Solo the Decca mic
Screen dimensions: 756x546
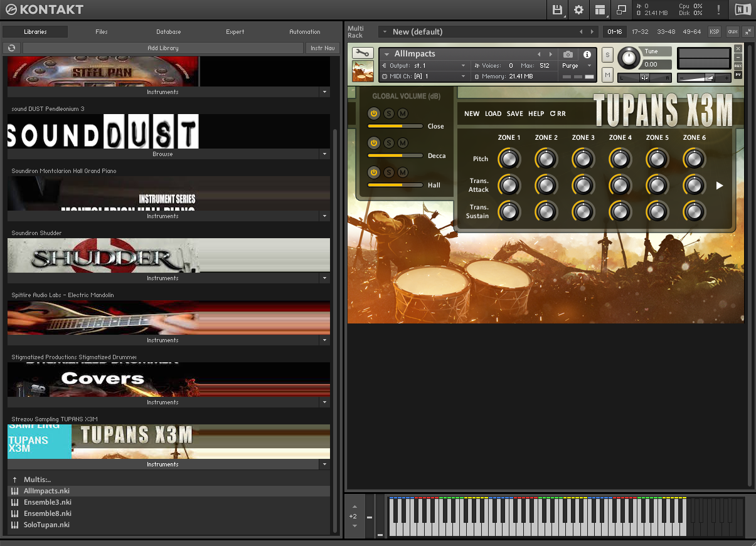tap(388, 143)
